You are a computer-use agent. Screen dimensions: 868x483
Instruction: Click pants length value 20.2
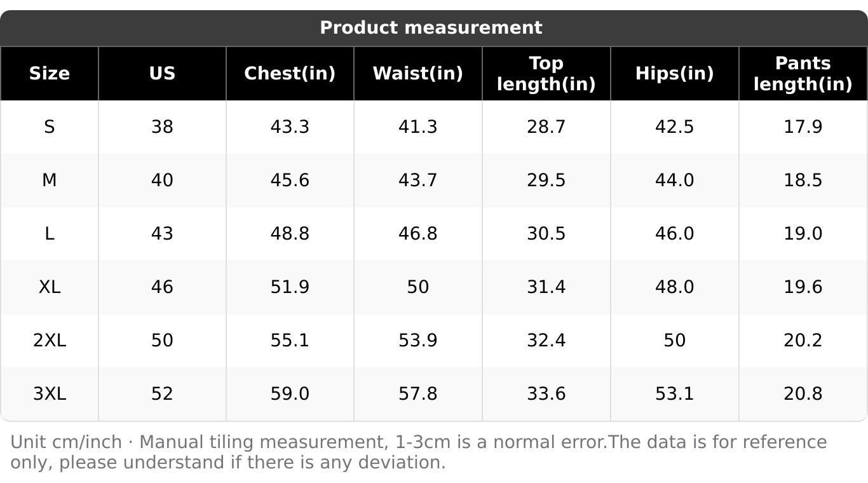point(803,341)
